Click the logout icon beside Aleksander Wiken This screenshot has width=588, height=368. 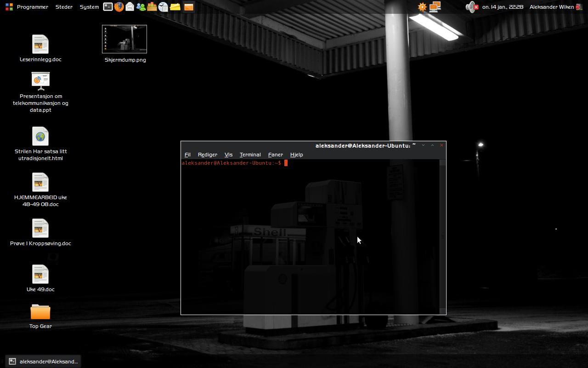[579, 7]
